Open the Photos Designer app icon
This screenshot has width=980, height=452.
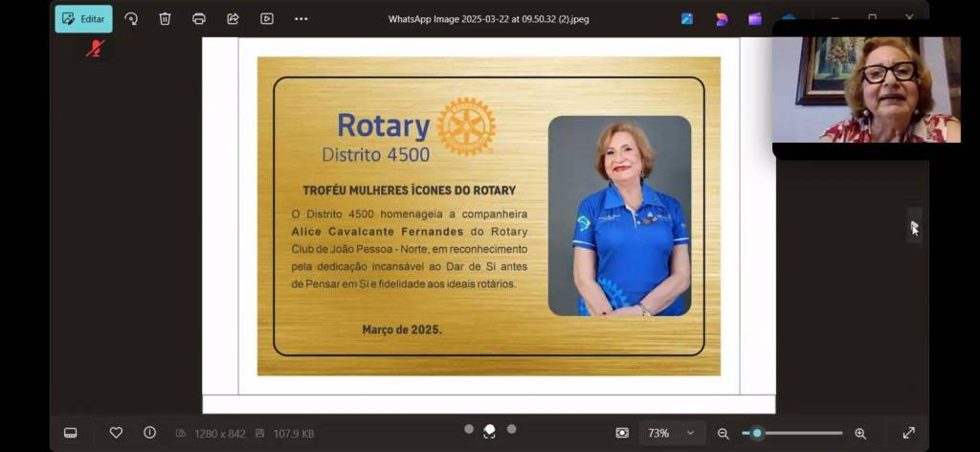coord(722,18)
